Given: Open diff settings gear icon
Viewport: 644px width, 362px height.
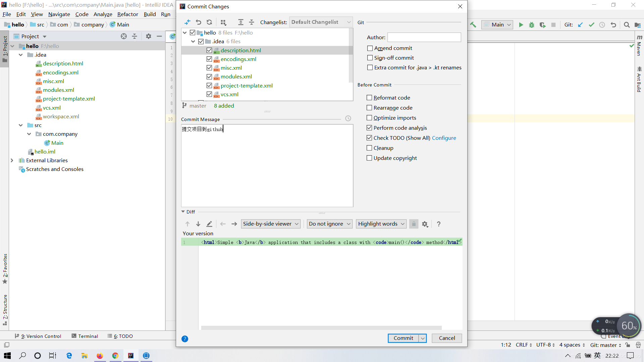Looking at the screenshot, I should pos(425,224).
